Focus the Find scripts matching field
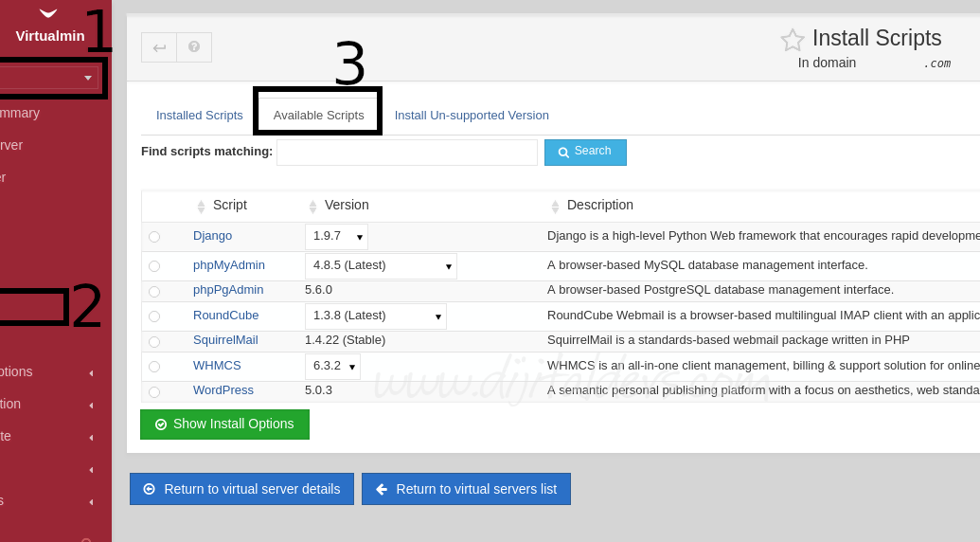This screenshot has height=542, width=980. tap(407, 153)
